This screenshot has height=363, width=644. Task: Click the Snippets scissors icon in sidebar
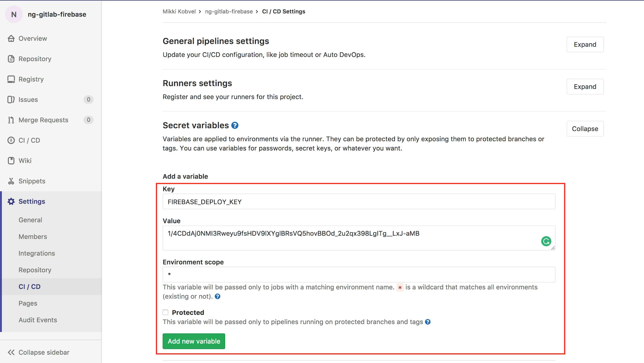11,181
